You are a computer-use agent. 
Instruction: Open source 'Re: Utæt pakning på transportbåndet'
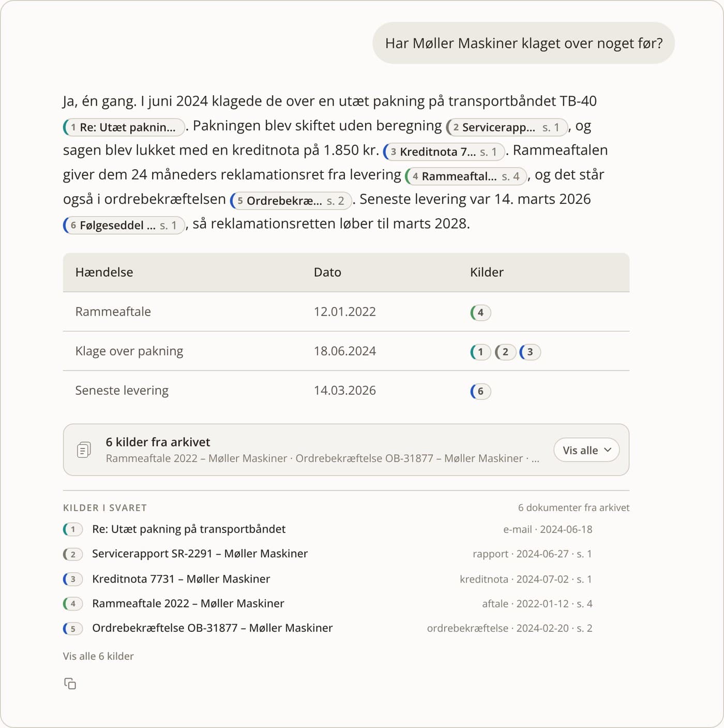189,529
